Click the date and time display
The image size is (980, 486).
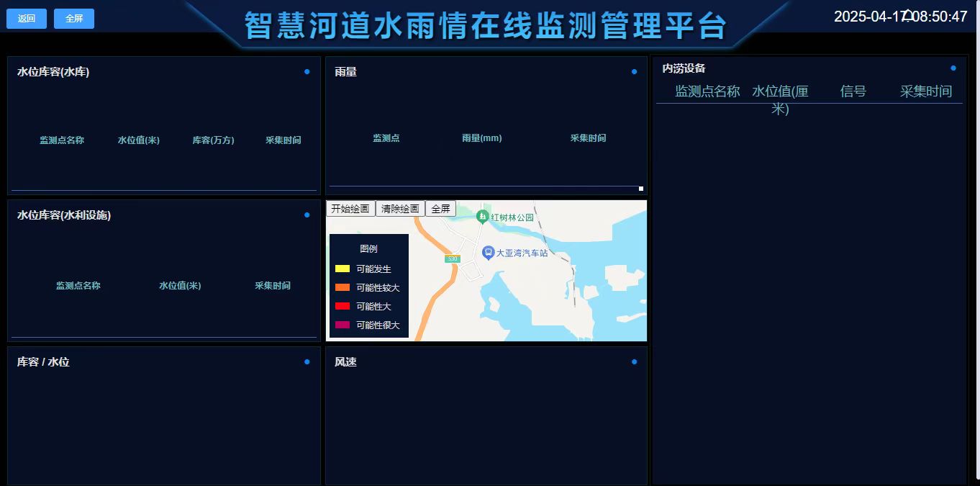(x=901, y=17)
